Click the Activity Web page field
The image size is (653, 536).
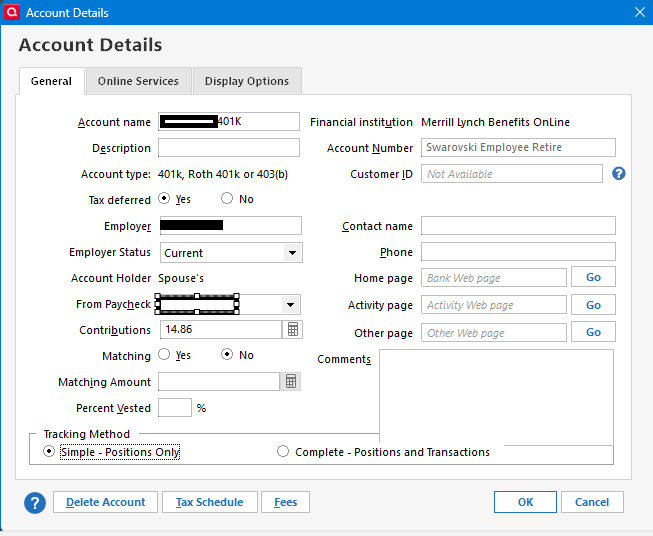[x=494, y=305]
